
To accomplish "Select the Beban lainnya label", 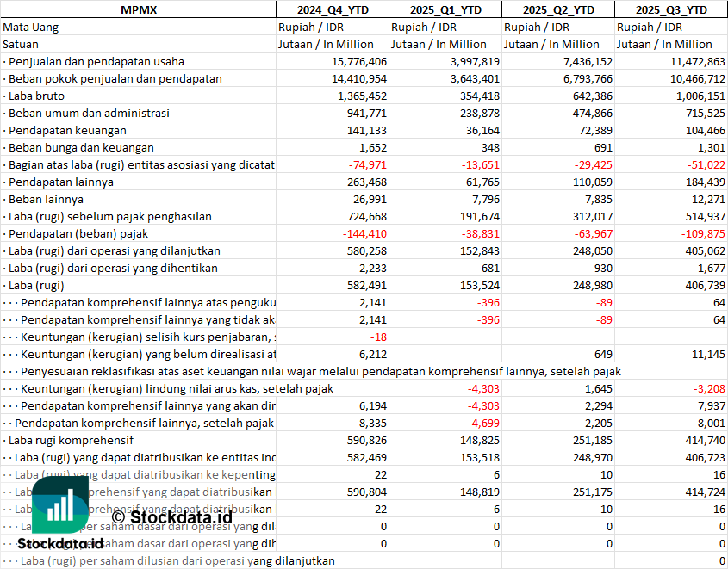I will click(46, 199).
